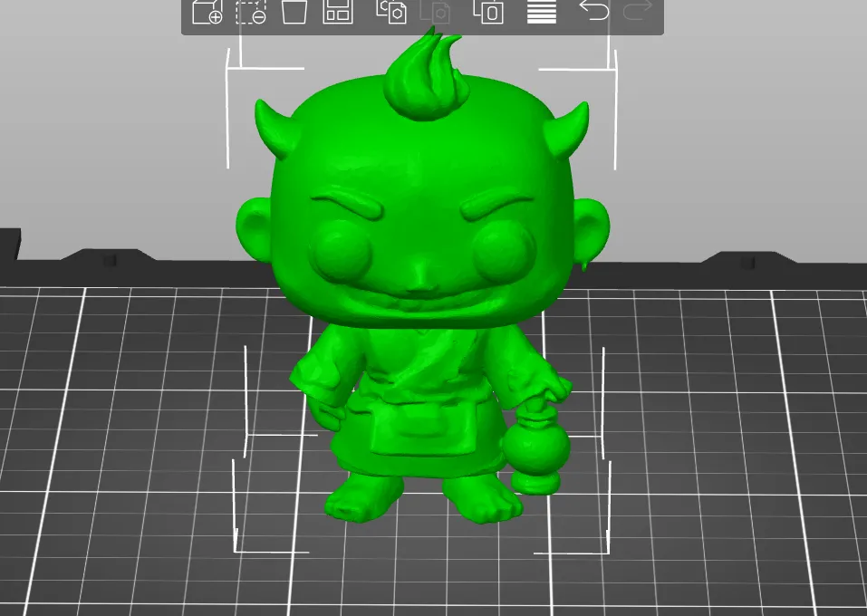Click the greyed-out Paste icon
The height and width of the screenshot is (616, 867).
coord(435,11)
